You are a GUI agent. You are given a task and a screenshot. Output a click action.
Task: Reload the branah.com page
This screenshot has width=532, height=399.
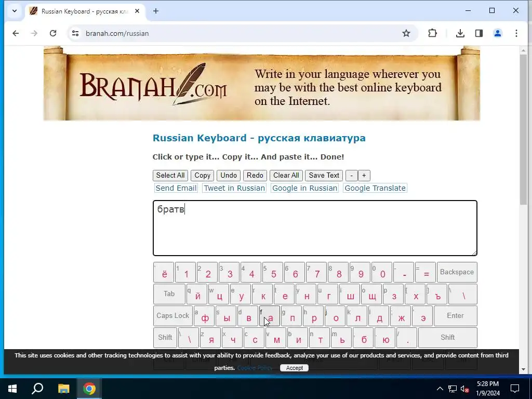point(53,33)
